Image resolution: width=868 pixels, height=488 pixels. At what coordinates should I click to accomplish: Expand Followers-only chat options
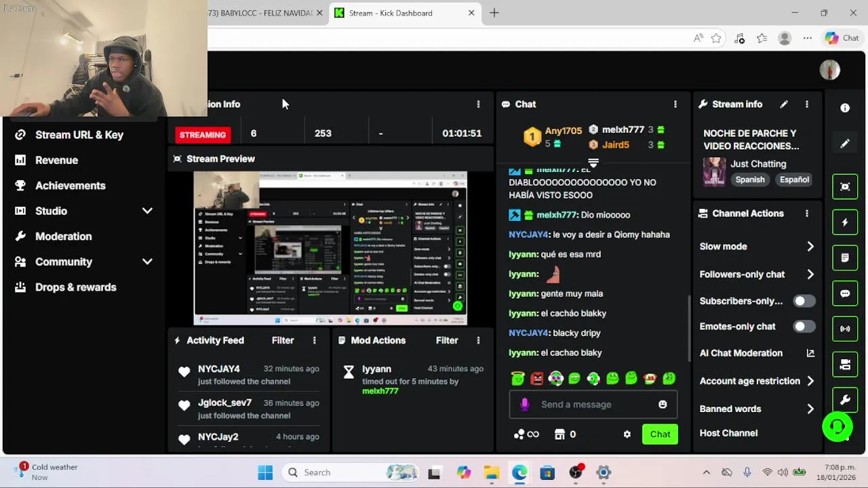[810, 274]
